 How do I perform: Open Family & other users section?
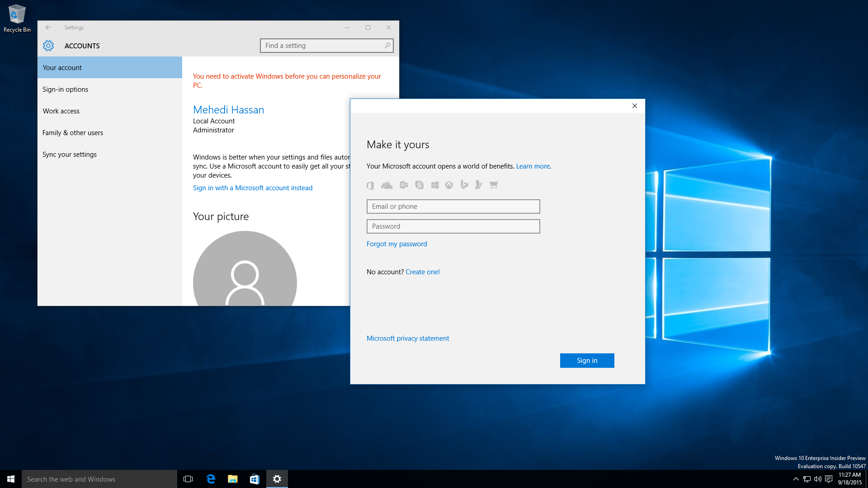pyautogui.click(x=110, y=133)
